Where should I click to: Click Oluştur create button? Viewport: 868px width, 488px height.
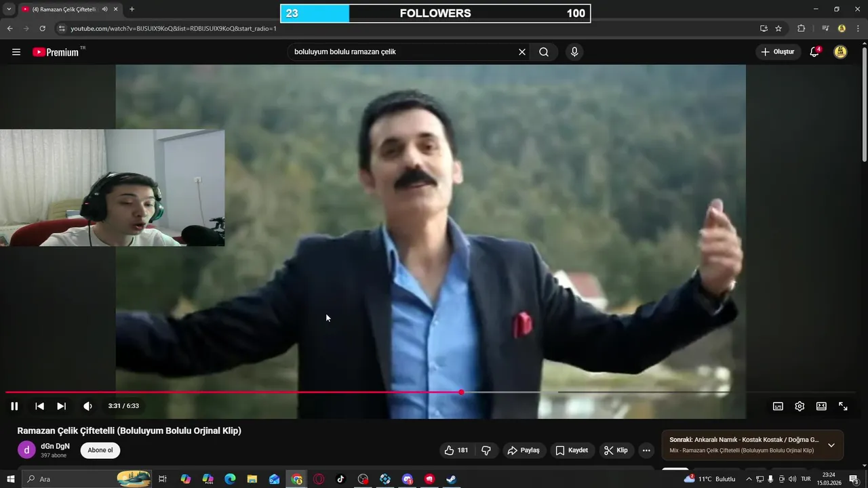coord(778,52)
